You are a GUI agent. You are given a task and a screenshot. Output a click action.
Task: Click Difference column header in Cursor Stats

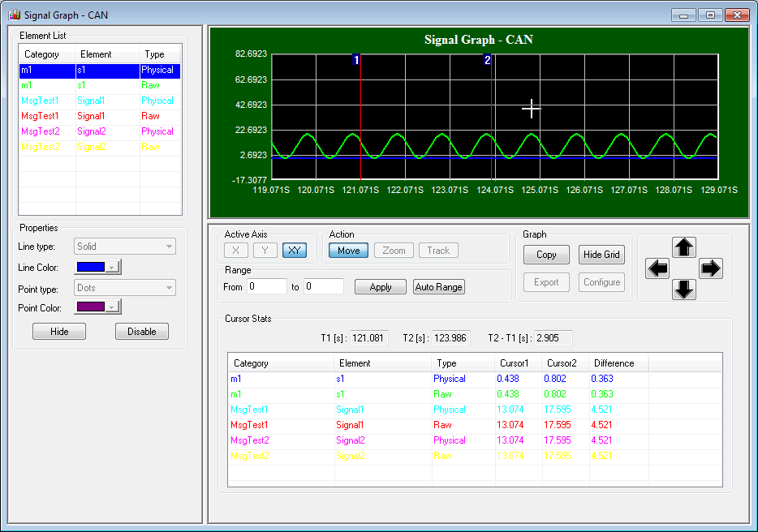click(618, 363)
